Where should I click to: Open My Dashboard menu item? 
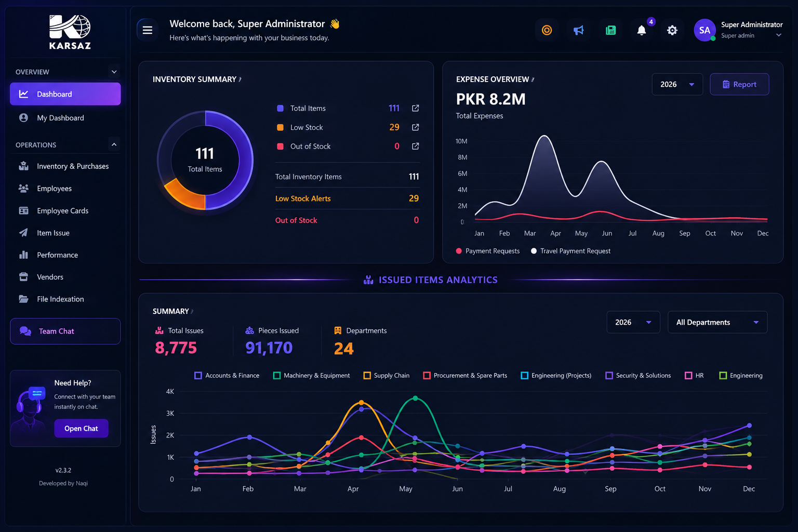(x=65, y=118)
